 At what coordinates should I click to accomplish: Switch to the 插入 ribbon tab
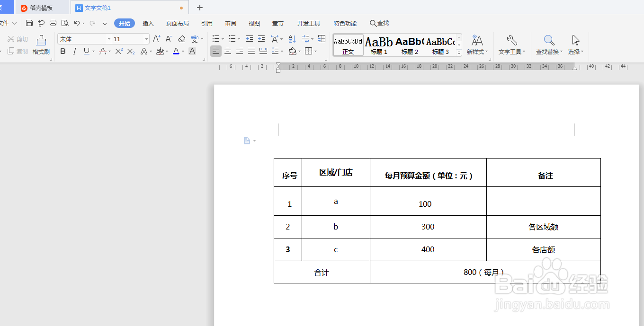point(148,23)
